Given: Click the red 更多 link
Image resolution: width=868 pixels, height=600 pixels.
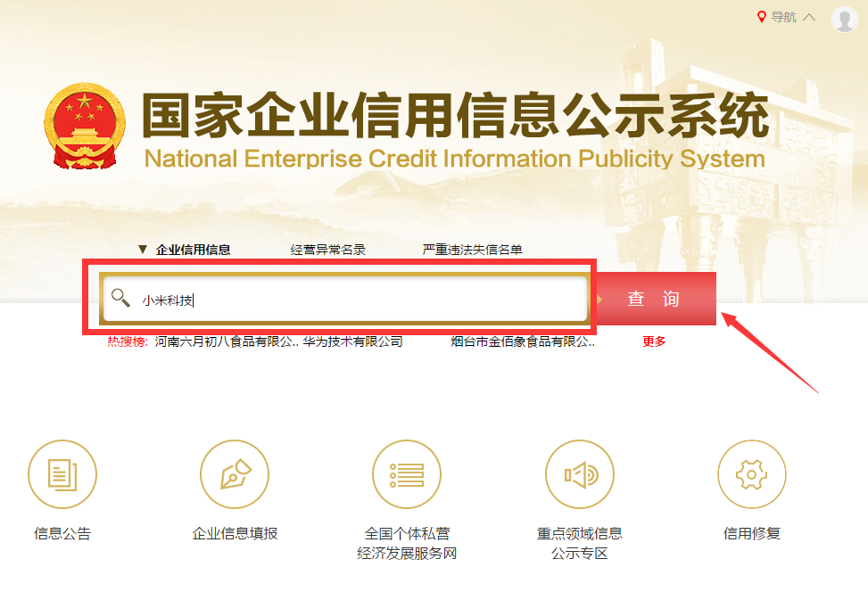Looking at the screenshot, I should coord(654,341).
